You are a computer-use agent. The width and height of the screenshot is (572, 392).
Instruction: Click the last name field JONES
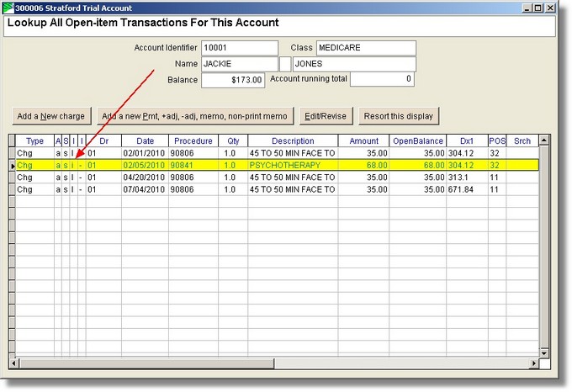(354, 64)
